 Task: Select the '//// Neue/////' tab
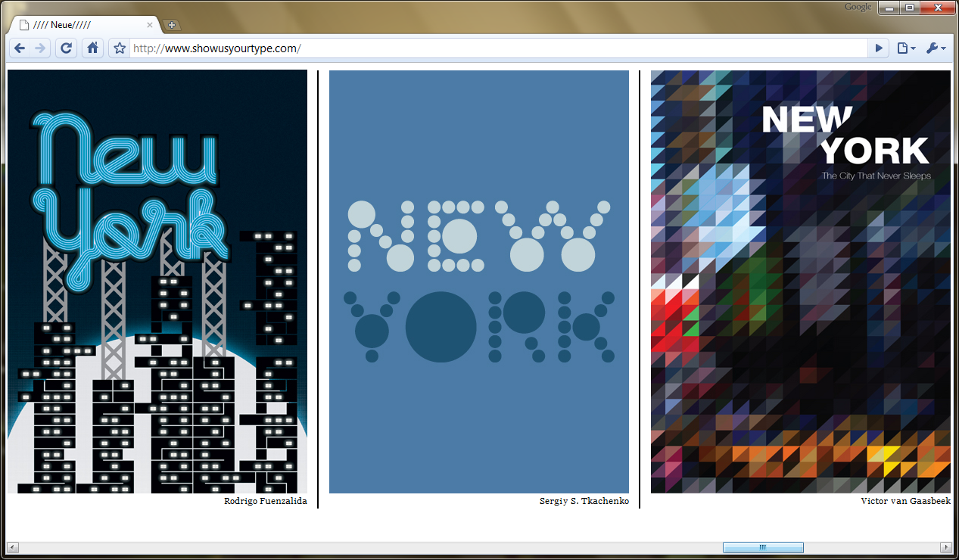[83, 25]
